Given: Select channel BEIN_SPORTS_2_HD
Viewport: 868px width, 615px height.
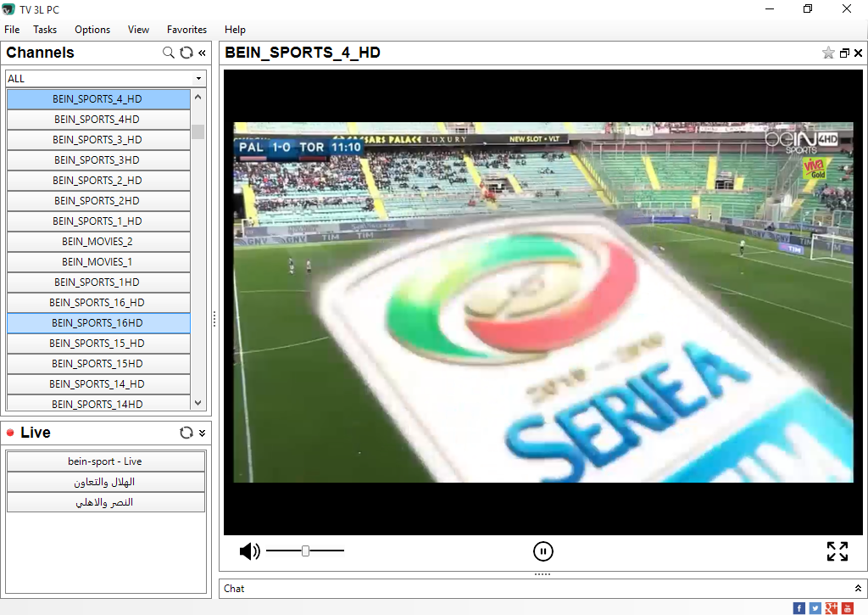Looking at the screenshot, I should tap(98, 181).
